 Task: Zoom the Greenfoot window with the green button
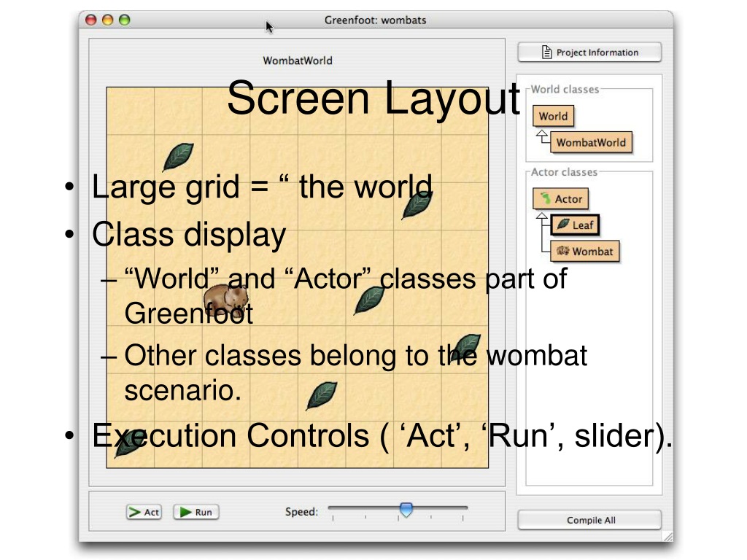[124, 20]
